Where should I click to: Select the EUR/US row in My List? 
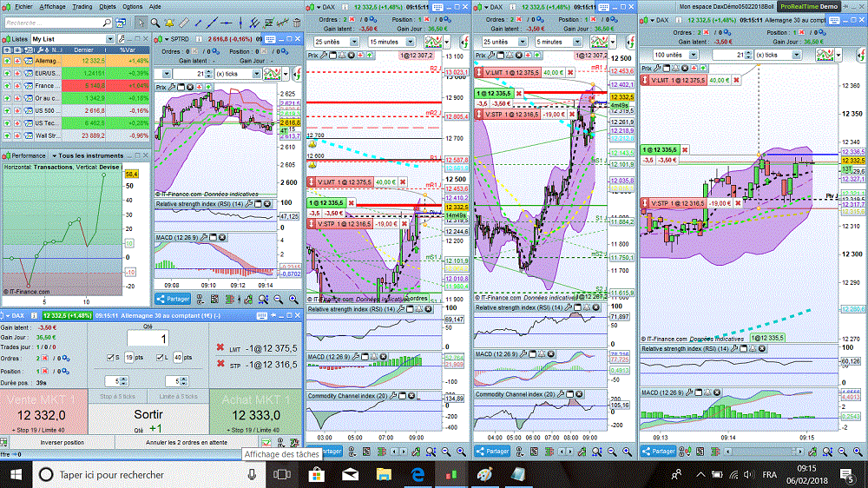[76, 73]
